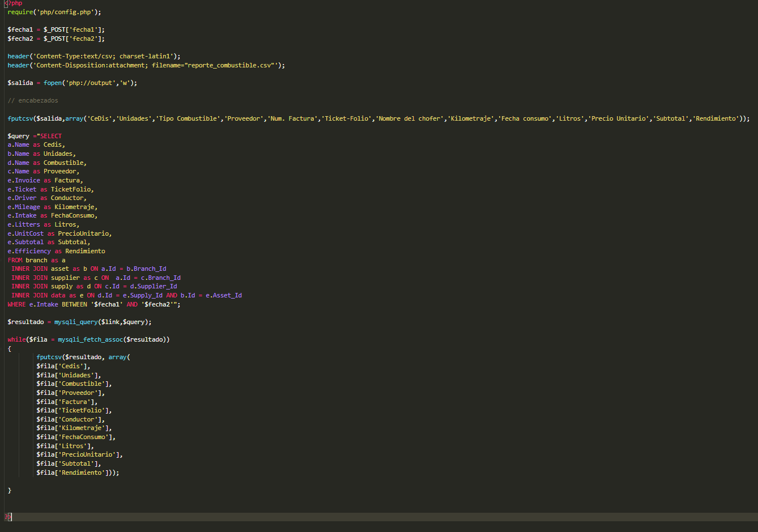The width and height of the screenshot is (758, 532).
Task: Click the $fila['Kilometraje'] line
Action: click(74, 428)
